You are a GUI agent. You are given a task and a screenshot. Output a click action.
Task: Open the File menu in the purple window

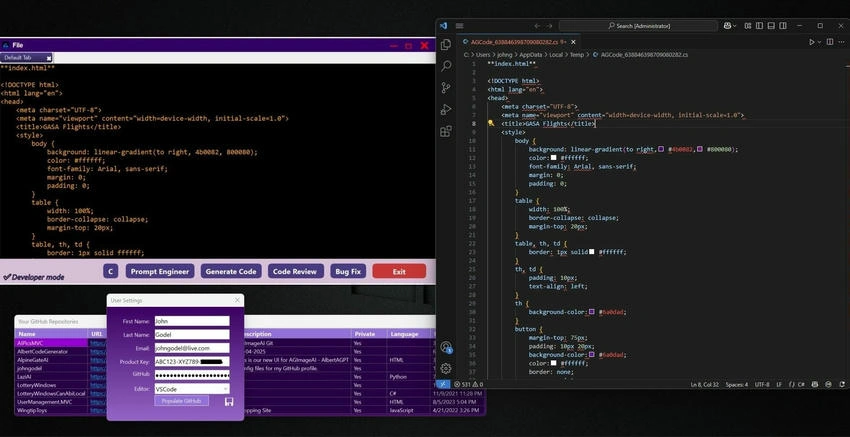point(17,46)
